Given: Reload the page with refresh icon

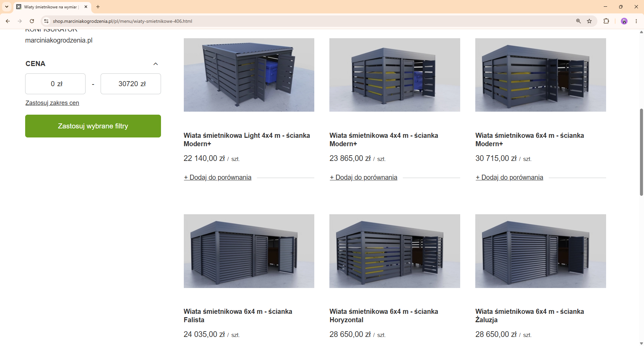Looking at the screenshot, I should 32,21.
